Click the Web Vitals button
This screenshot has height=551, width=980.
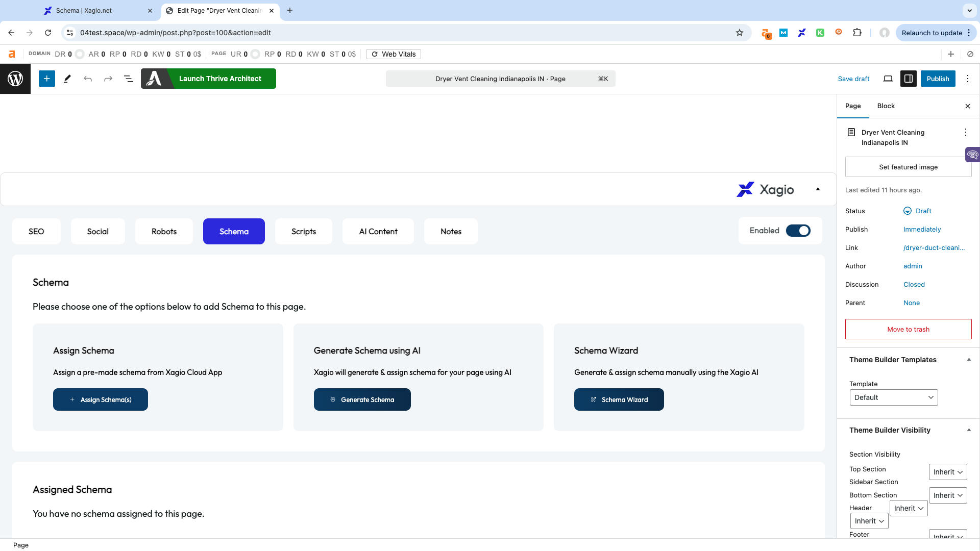coord(394,54)
